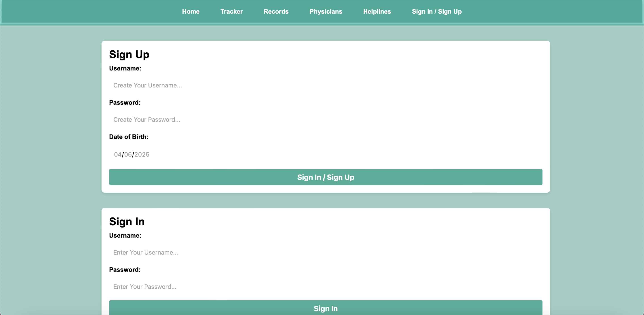The image size is (644, 315).
Task: Click Sign In / Sign Up in navbar
Action: (436, 11)
